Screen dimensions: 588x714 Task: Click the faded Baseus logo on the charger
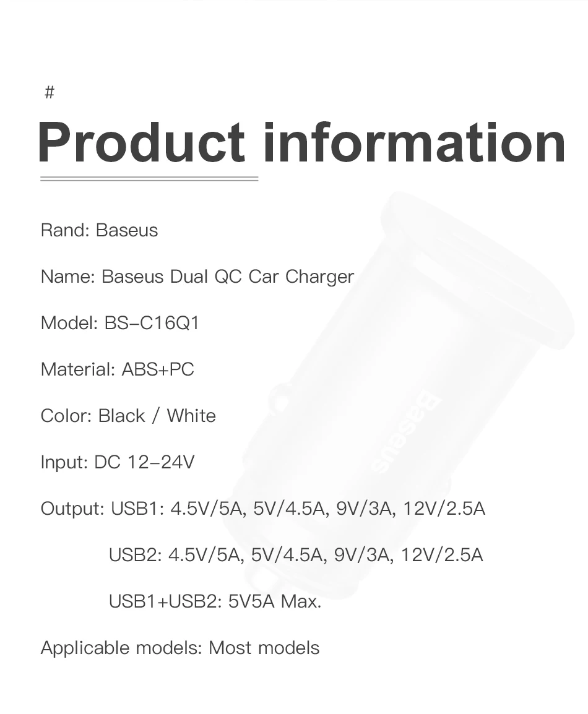(x=408, y=432)
